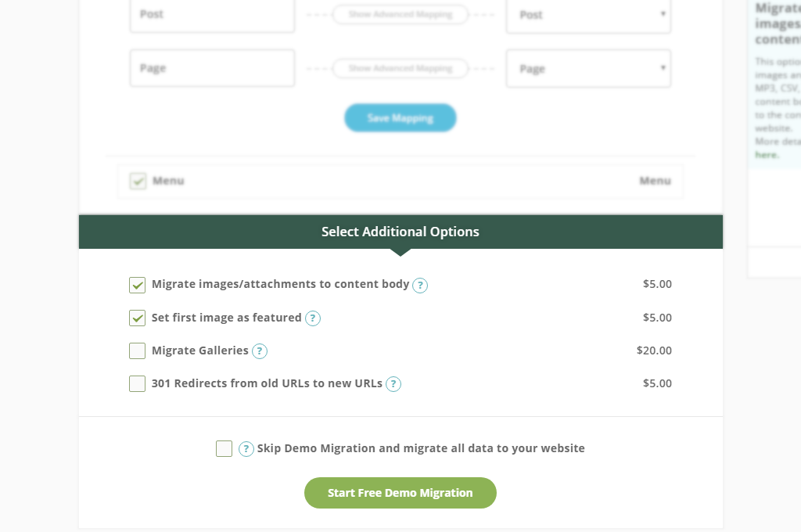Click the Page source field
Image resolution: width=801 pixels, height=532 pixels.
(212, 69)
